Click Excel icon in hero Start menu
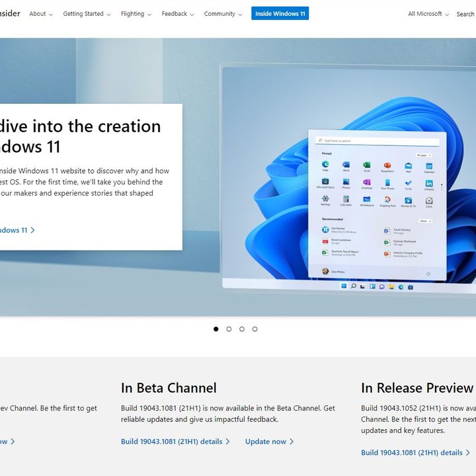 (367, 165)
